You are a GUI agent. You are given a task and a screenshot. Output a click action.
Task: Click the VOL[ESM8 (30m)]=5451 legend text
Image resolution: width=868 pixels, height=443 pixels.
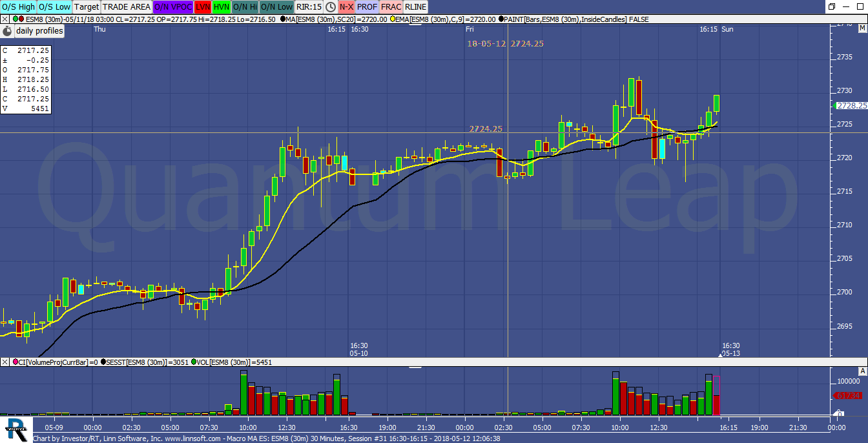pyautogui.click(x=236, y=362)
